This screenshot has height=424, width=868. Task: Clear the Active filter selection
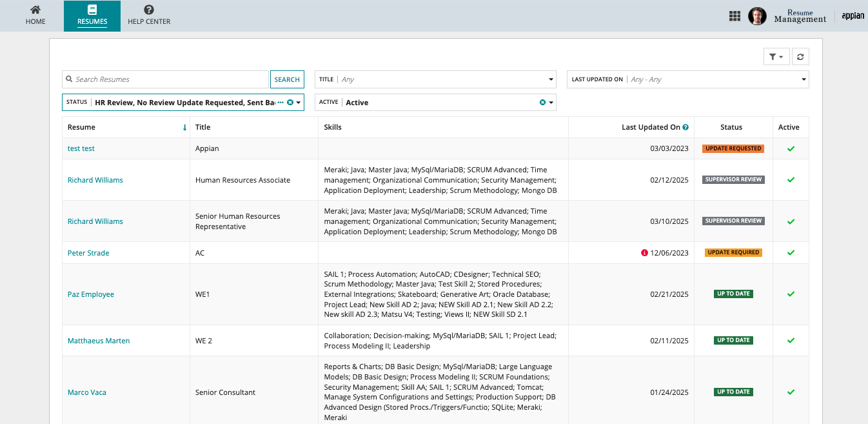[x=542, y=103]
